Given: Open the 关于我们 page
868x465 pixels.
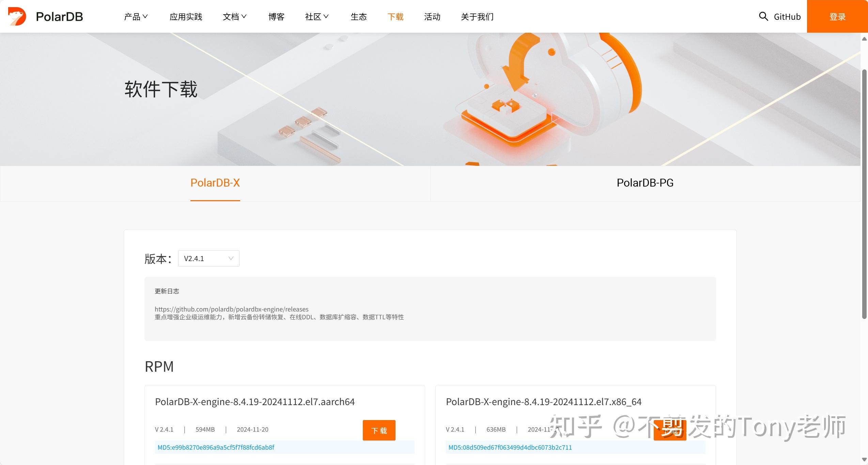Looking at the screenshot, I should (477, 16).
